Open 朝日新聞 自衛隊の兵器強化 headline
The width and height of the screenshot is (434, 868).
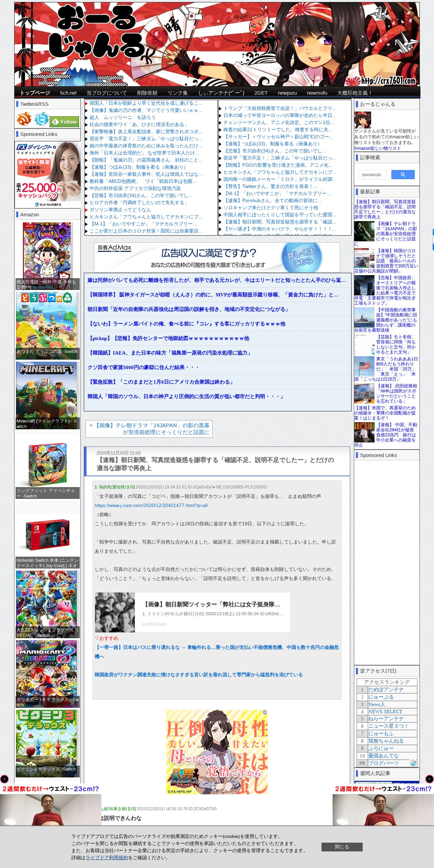coord(188,309)
